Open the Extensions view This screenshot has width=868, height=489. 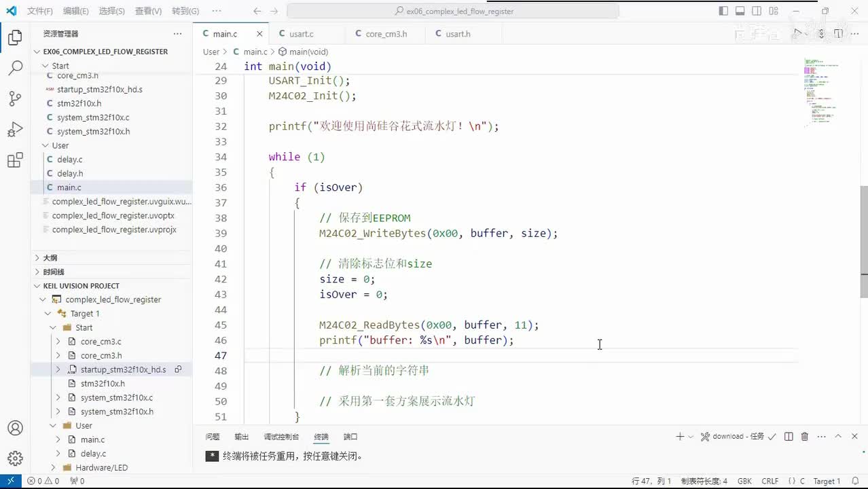pos(15,160)
